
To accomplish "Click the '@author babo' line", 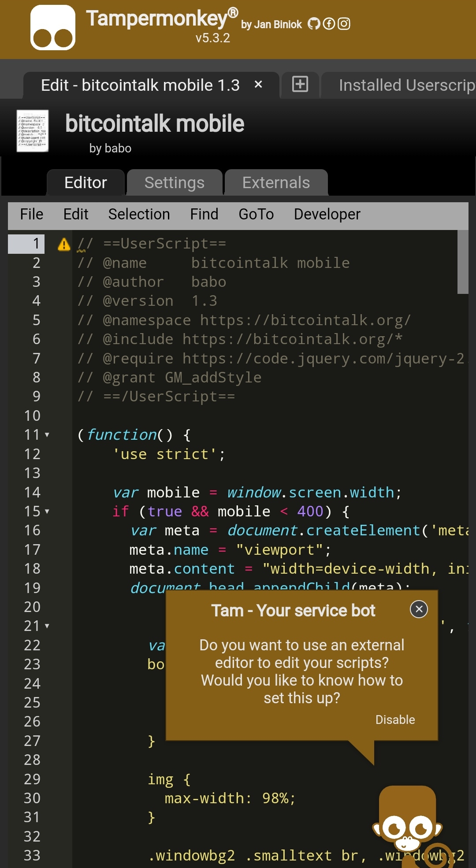I will (x=152, y=282).
